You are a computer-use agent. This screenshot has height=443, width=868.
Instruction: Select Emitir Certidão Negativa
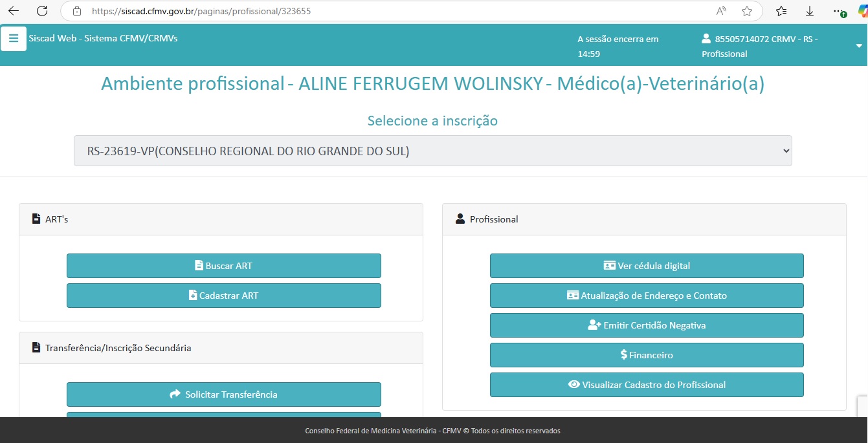tap(646, 325)
